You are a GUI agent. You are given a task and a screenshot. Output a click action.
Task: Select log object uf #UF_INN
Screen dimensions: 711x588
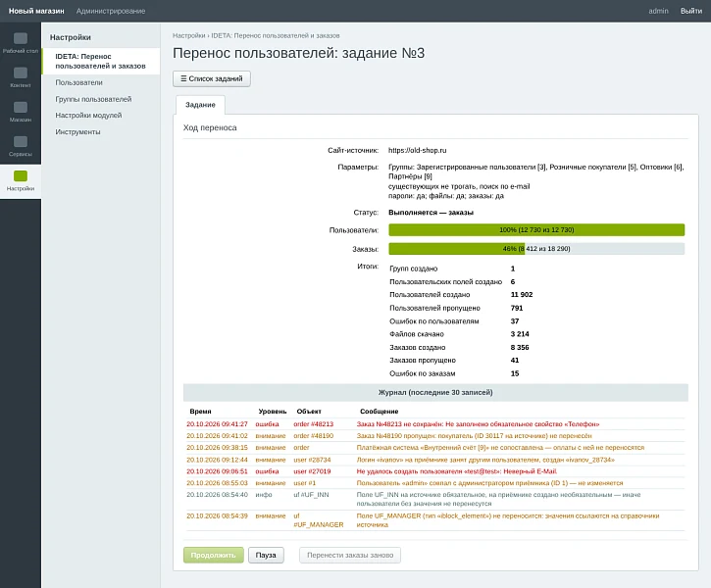coord(311,495)
